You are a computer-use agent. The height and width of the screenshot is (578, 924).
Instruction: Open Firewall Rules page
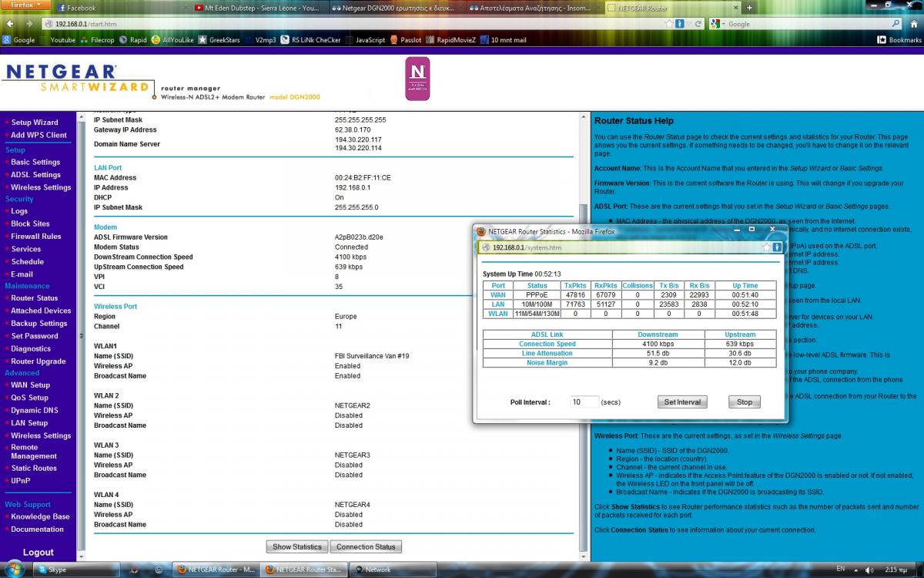pos(36,237)
